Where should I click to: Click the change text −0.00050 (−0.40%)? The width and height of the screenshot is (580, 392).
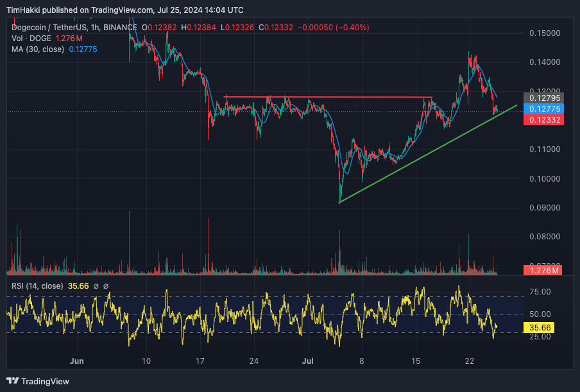[x=333, y=28]
